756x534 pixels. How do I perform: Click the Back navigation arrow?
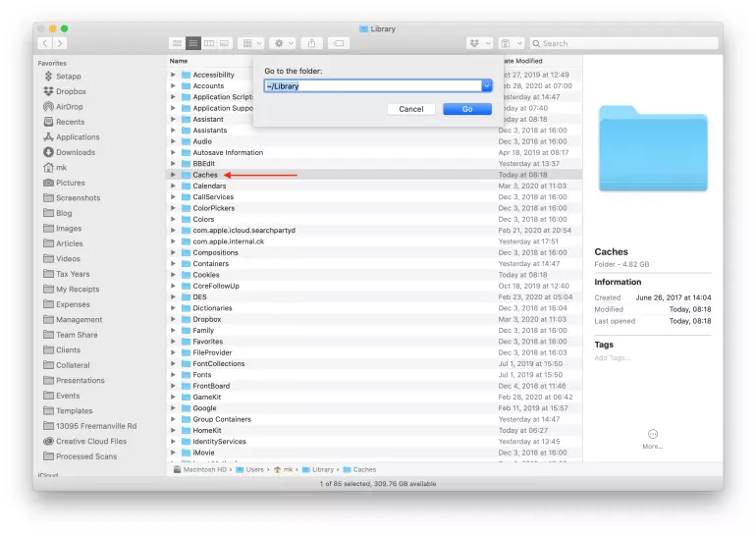coord(45,43)
